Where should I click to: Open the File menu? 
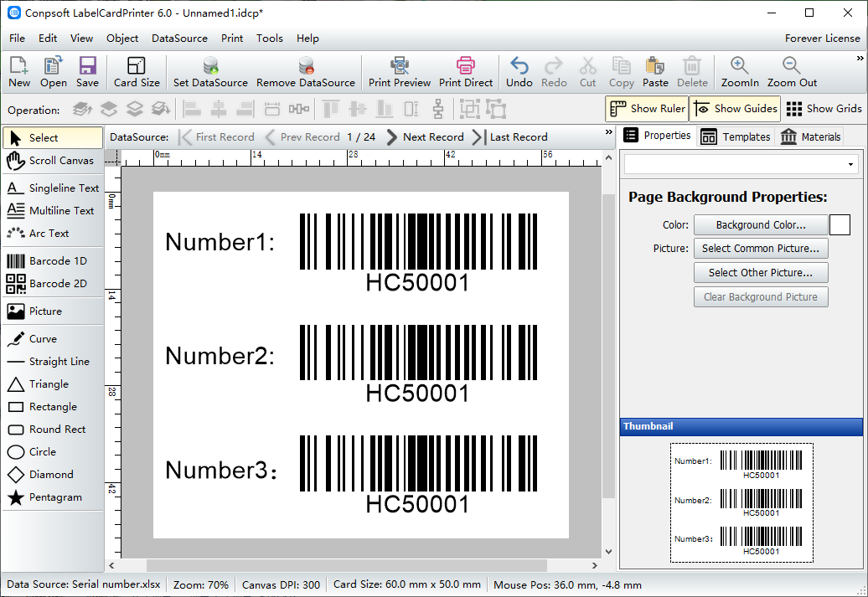(17, 39)
